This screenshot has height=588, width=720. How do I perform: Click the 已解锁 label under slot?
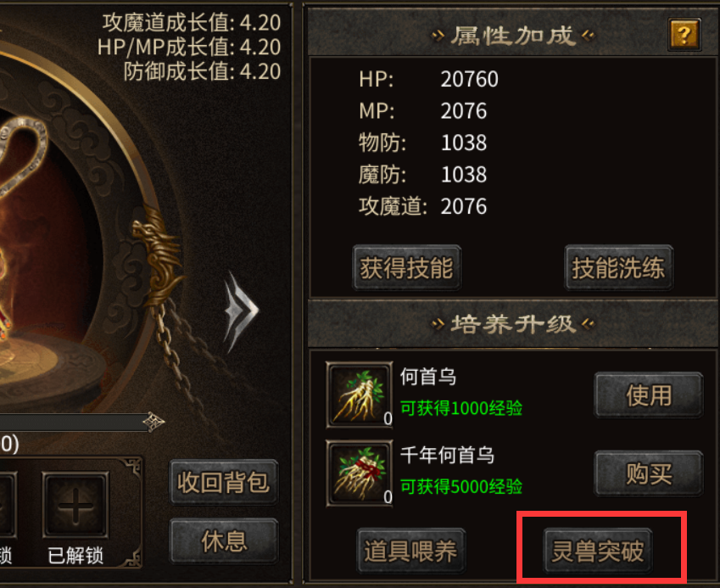75,556
